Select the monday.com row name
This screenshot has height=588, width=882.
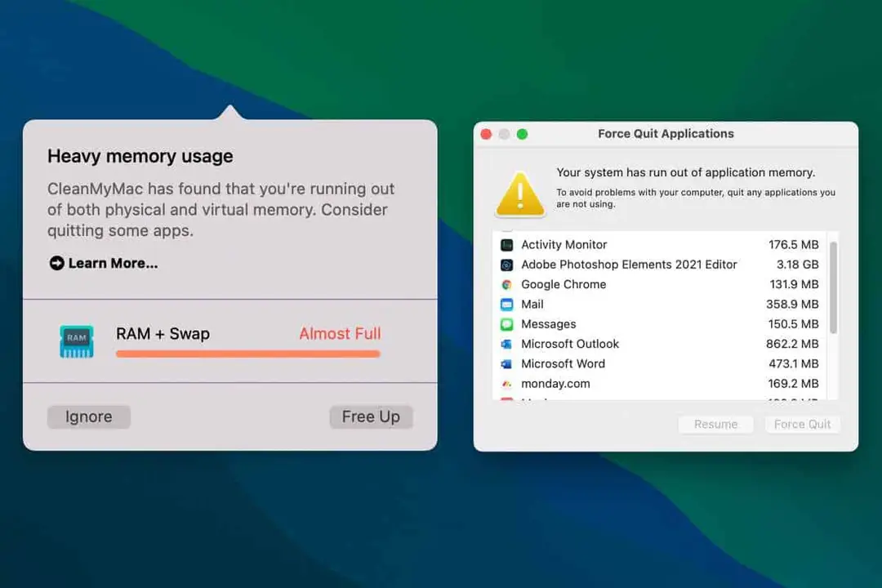[x=556, y=384]
